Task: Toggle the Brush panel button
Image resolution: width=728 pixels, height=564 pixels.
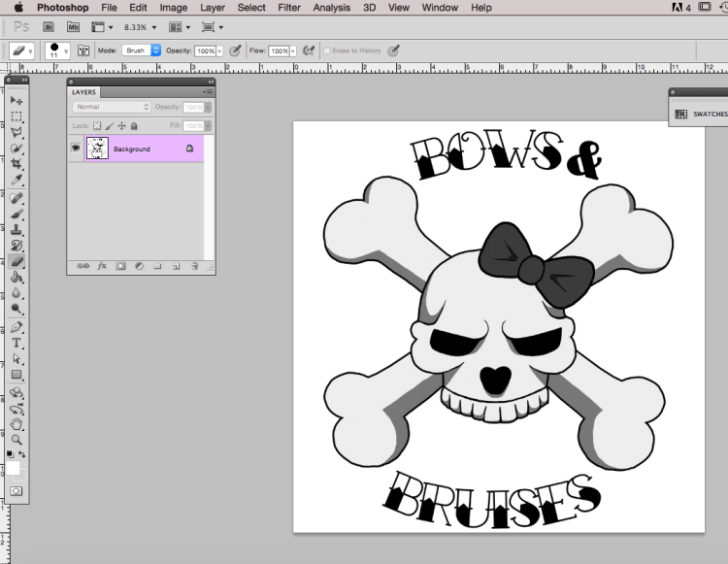Action: click(83, 50)
